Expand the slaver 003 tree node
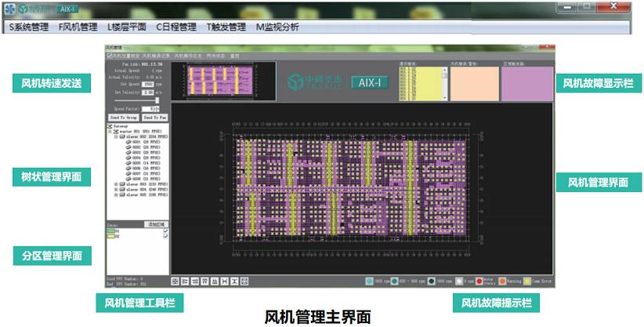644x327 pixels. click(x=116, y=183)
